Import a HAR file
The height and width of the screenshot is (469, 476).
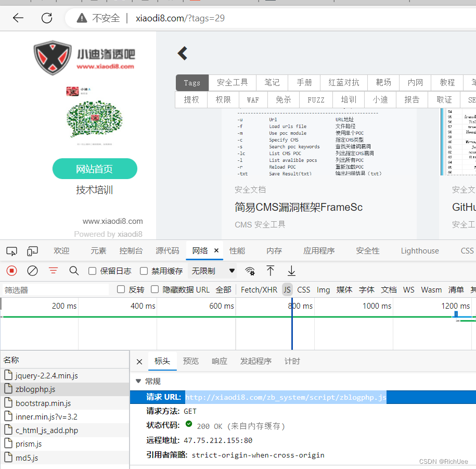click(x=271, y=271)
